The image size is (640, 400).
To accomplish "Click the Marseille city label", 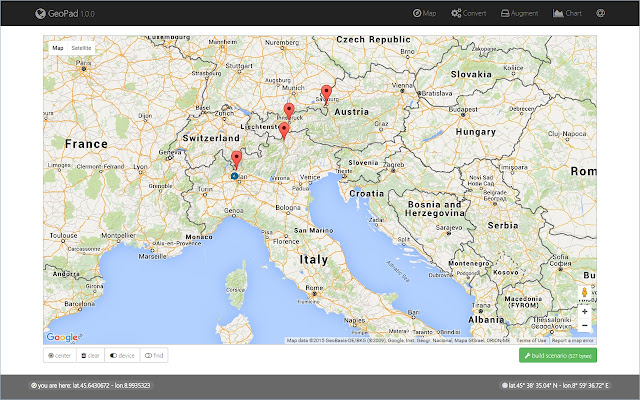I will point(152,256).
